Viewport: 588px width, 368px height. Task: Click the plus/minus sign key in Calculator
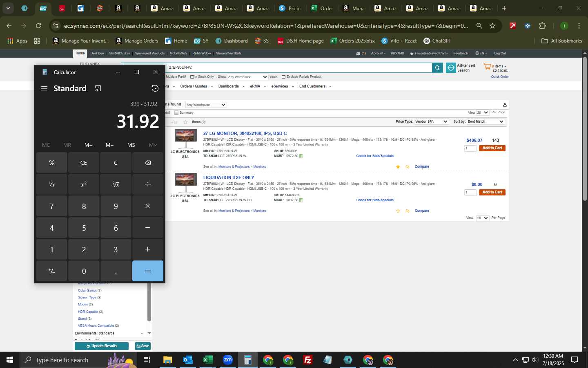pyautogui.click(x=52, y=271)
